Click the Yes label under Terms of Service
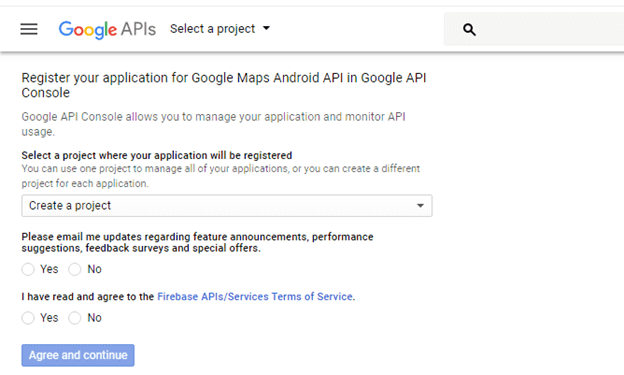 point(49,318)
